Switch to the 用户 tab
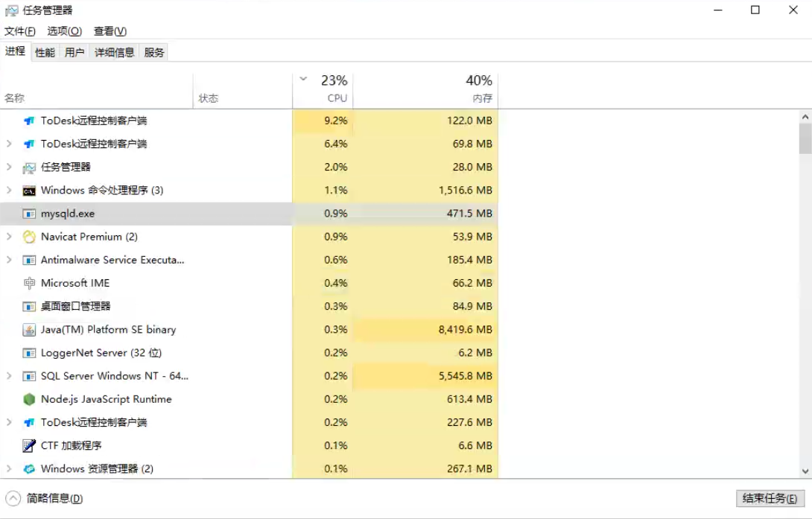 74,52
